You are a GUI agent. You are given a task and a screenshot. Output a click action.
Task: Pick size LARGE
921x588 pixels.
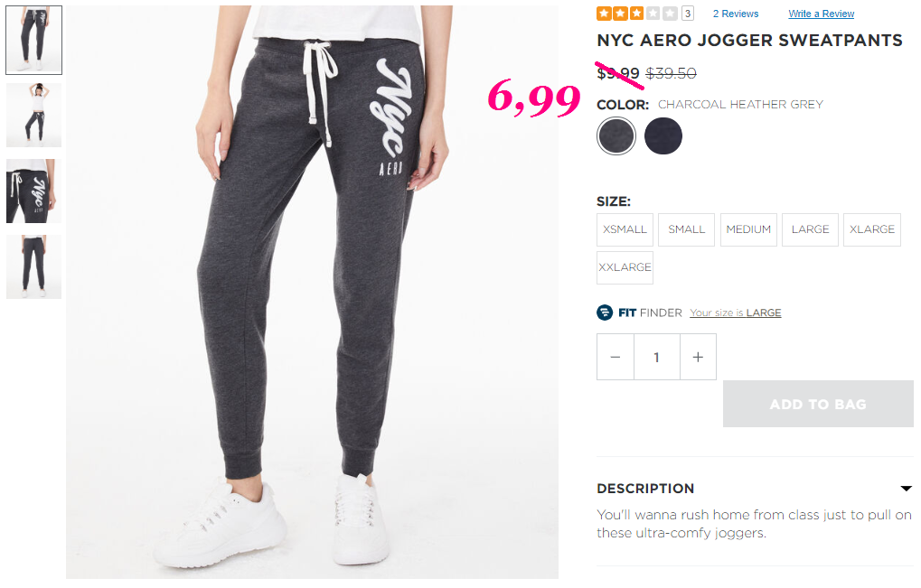810,229
